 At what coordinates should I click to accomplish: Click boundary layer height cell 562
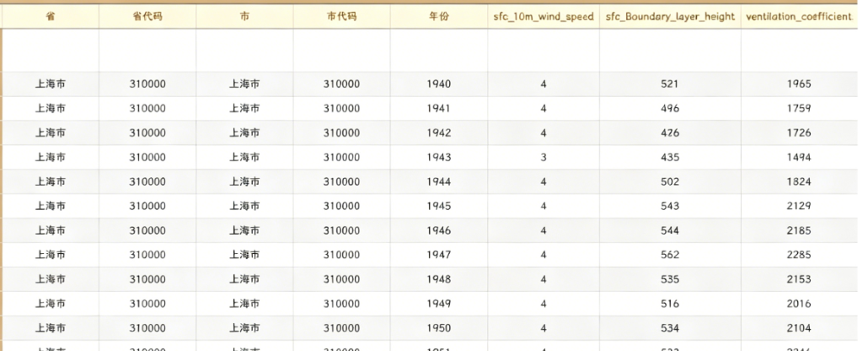(x=670, y=255)
